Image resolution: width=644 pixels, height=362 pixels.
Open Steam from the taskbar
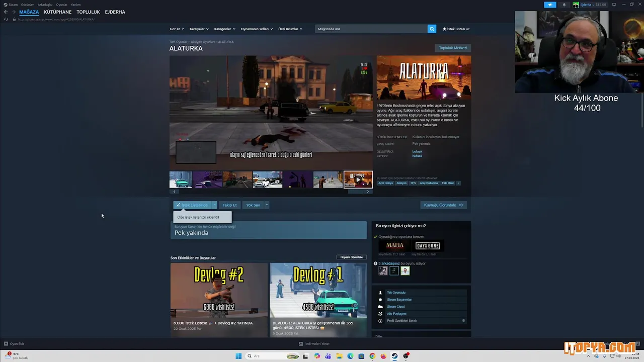pyautogui.click(x=394, y=356)
